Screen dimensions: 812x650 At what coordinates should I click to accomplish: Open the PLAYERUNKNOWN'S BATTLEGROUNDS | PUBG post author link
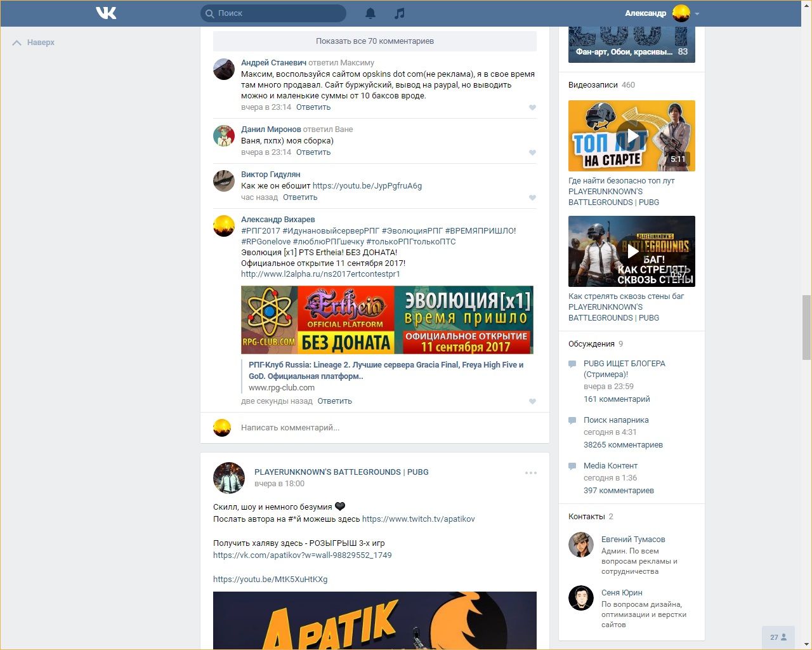click(341, 472)
